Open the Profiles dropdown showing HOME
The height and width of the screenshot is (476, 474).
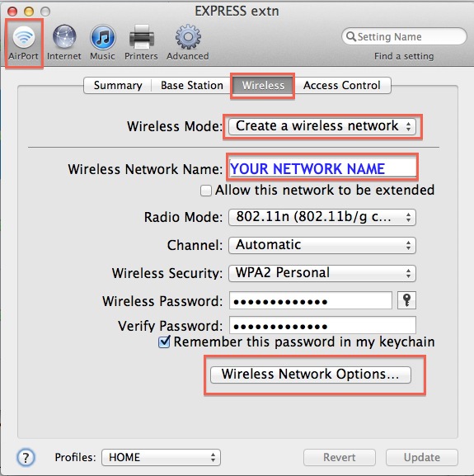coord(161,457)
